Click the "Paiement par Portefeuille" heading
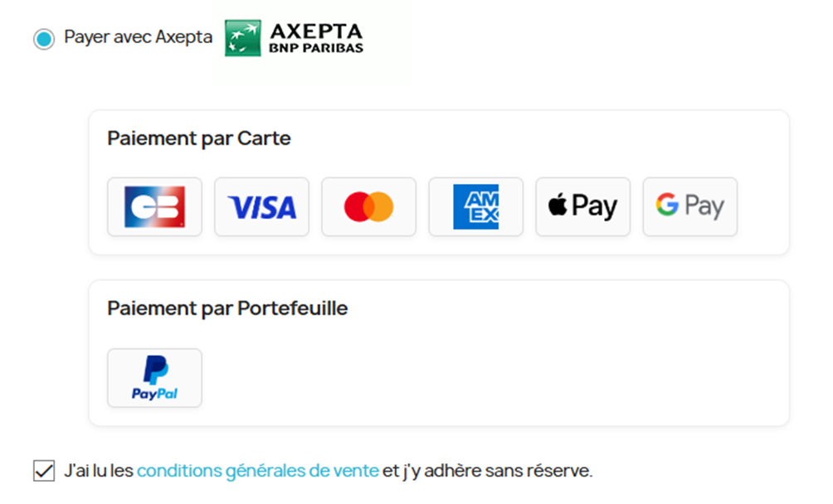Viewport: 833px width, 504px height. click(x=227, y=308)
